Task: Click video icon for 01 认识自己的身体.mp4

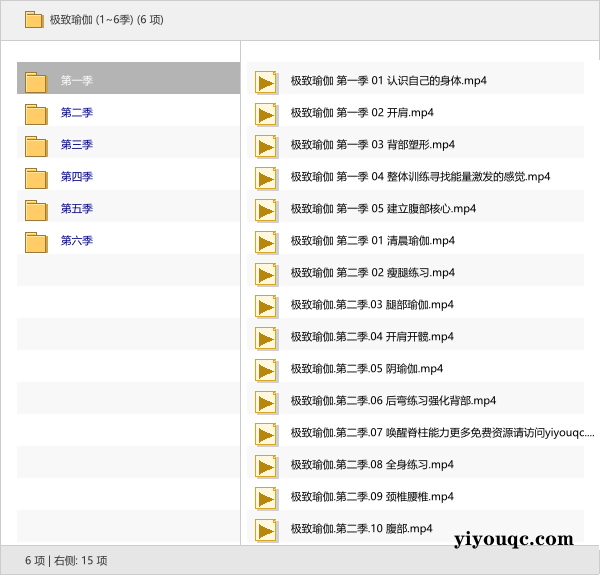Action: [266, 82]
